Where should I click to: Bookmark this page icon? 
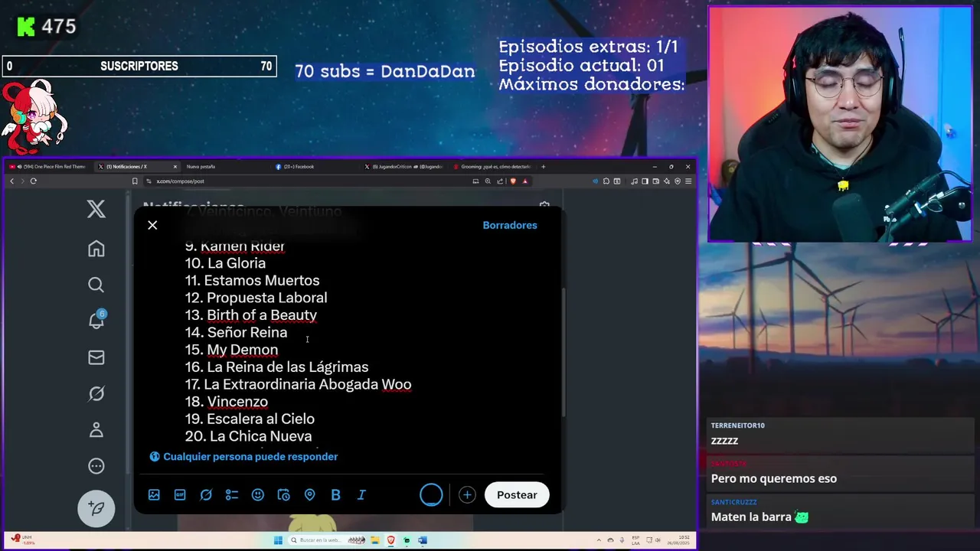(135, 181)
